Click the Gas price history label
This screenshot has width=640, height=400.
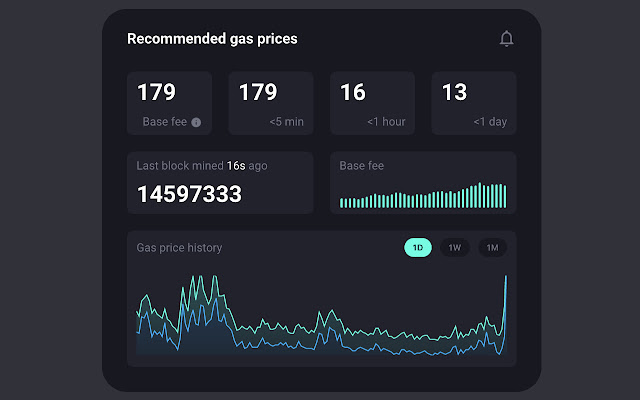pos(179,248)
